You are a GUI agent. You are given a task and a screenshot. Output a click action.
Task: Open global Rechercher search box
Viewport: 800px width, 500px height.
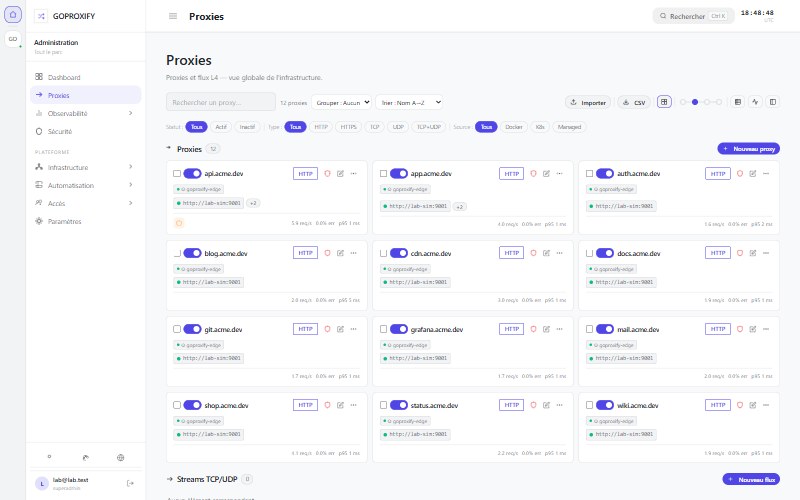click(693, 16)
